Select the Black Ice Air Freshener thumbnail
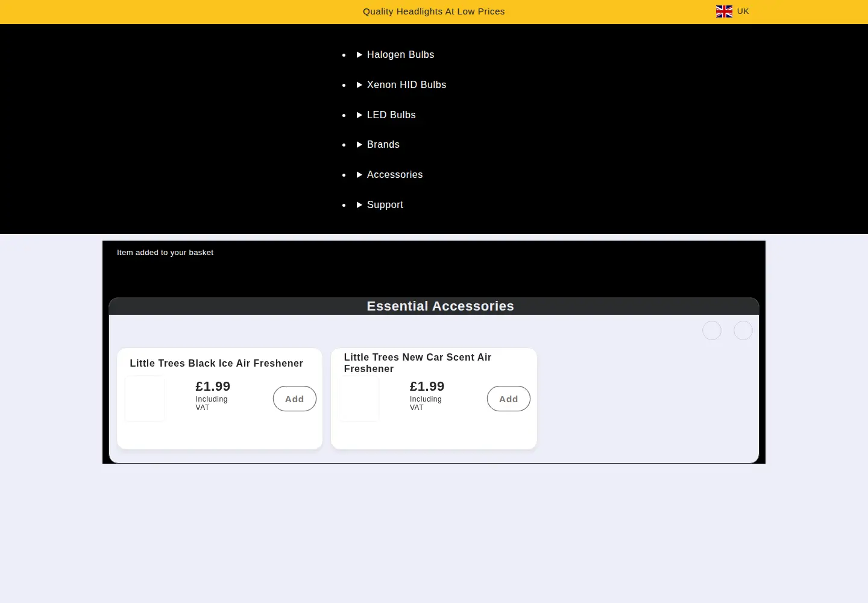This screenshot has width=868, height=603. point(145,399)
